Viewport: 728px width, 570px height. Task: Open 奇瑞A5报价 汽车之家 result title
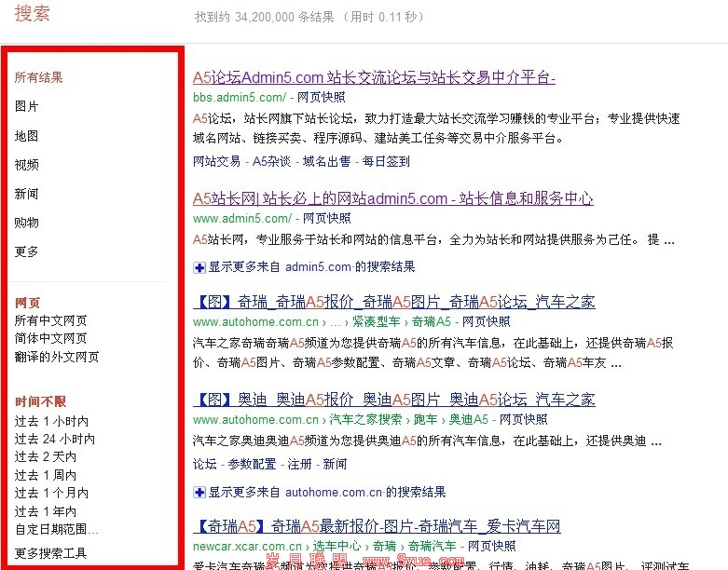pyautogui.click(x=394, y=302)
